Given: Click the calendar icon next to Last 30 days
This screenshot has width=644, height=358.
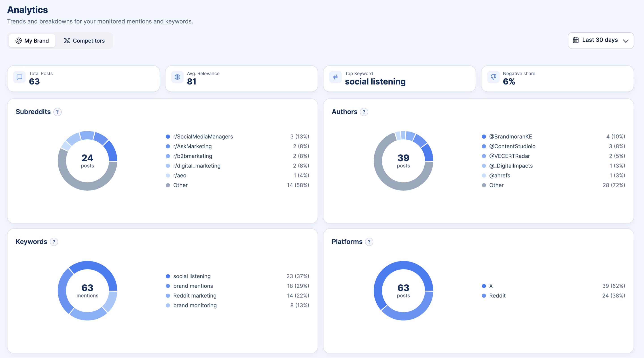Looking at the screenshot, I should (x=576, y=40).
